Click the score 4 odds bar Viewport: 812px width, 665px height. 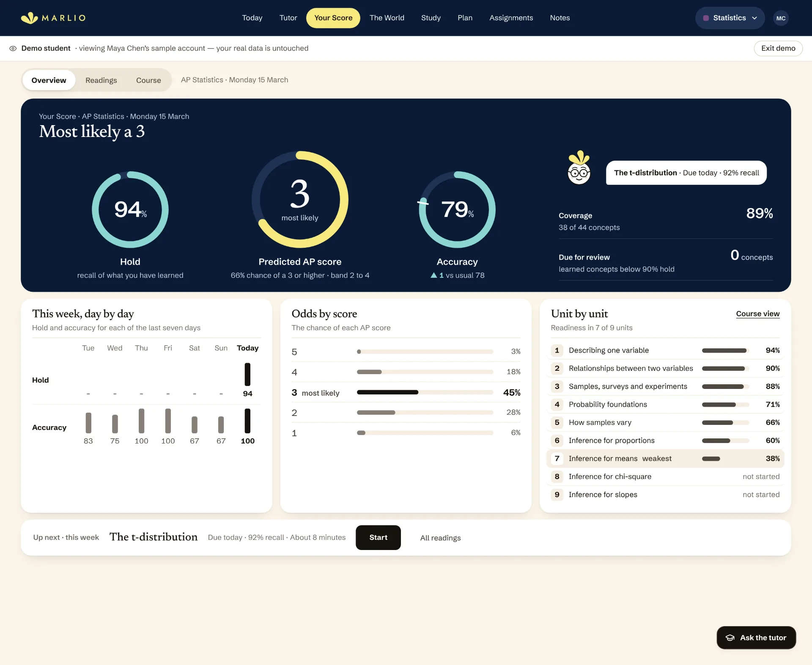coord(425,372)
